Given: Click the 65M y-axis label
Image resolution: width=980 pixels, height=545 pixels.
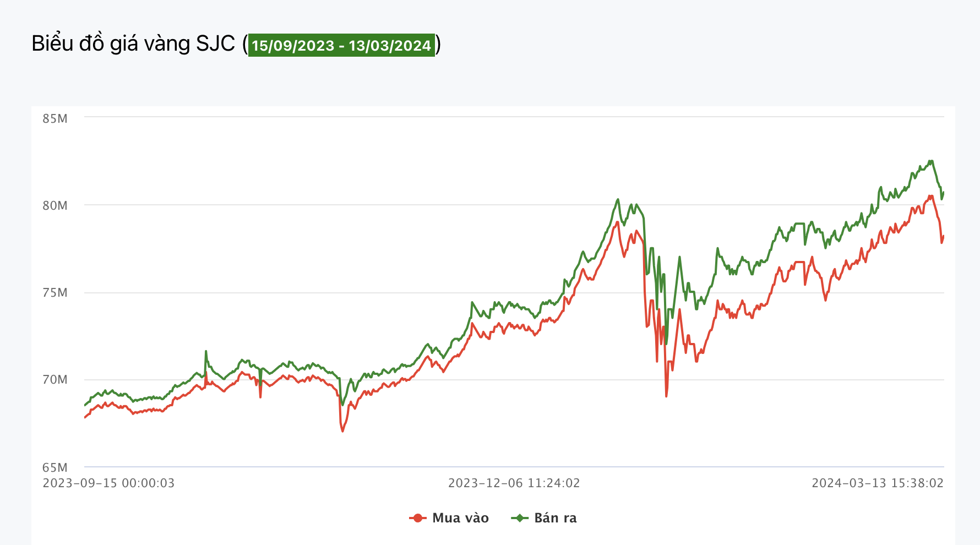Looking at the screenshot, I should (x=55, y=467).
